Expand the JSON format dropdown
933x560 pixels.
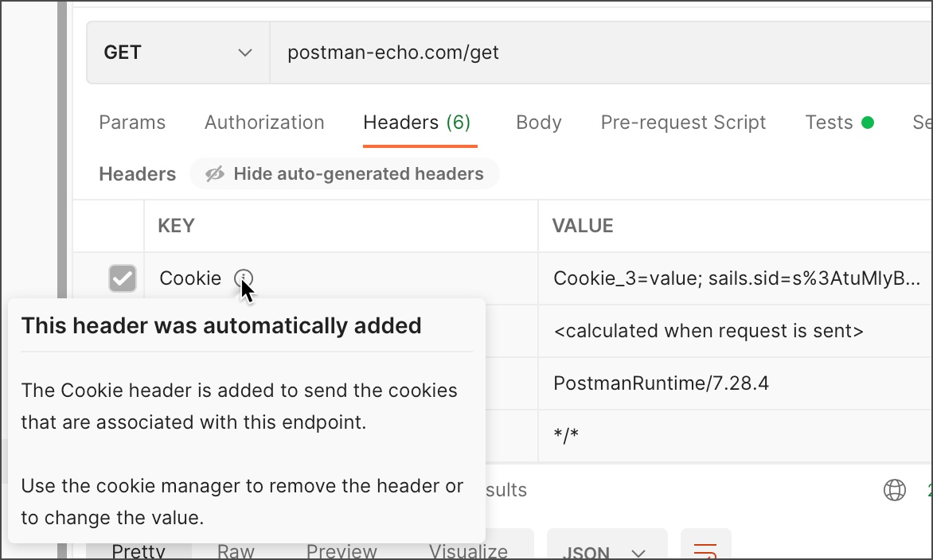pyautogui.click(x=607, y=551)
